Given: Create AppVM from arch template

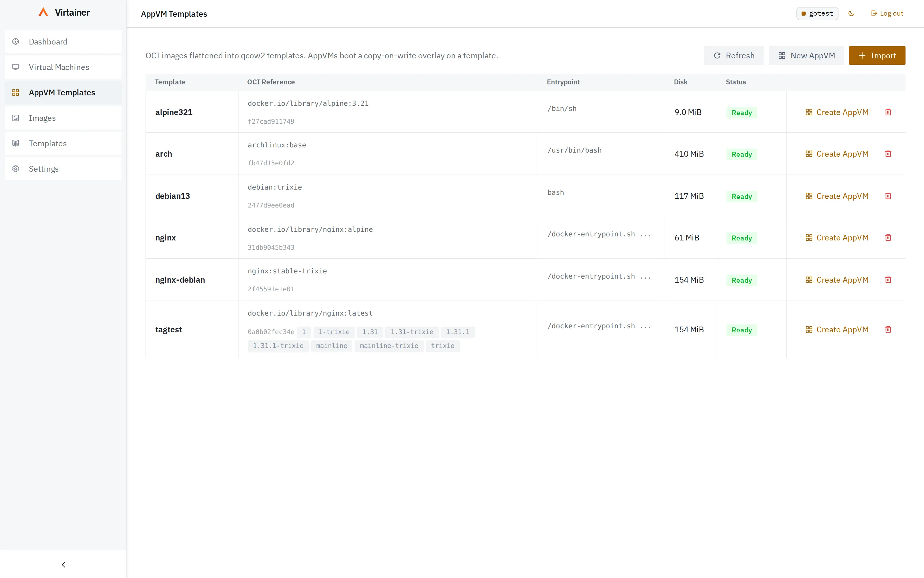Looking at the screenshot, I should pos(837,154).
